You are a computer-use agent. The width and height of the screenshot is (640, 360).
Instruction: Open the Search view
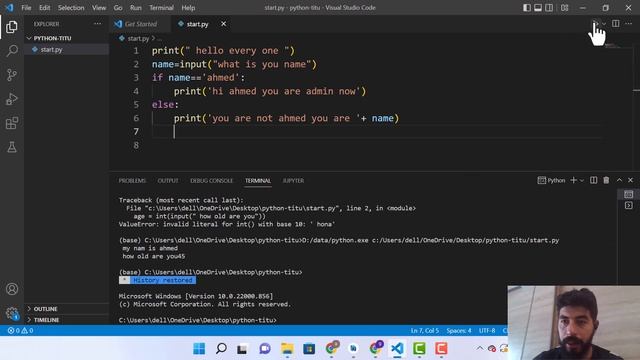point(12,51)
